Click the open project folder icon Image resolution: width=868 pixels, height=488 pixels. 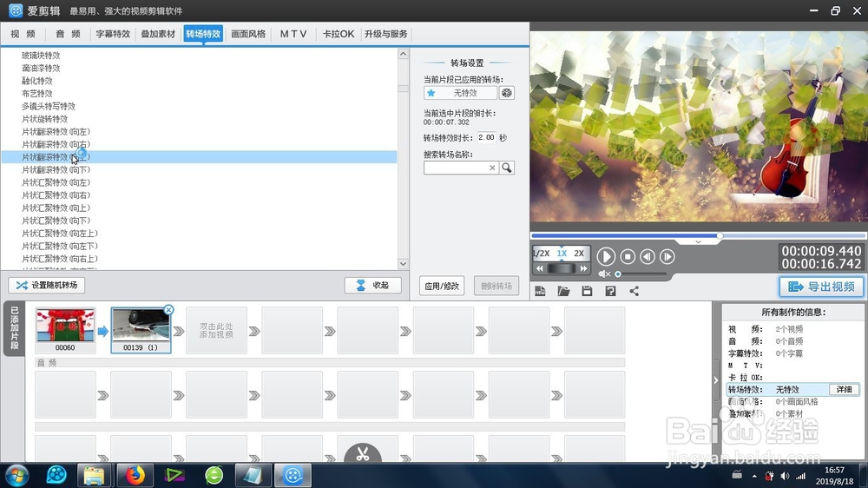point(563,292)
